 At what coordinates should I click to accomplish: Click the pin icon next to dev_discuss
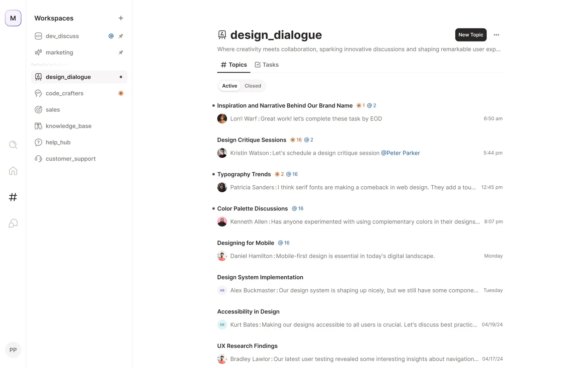point(121,36)
